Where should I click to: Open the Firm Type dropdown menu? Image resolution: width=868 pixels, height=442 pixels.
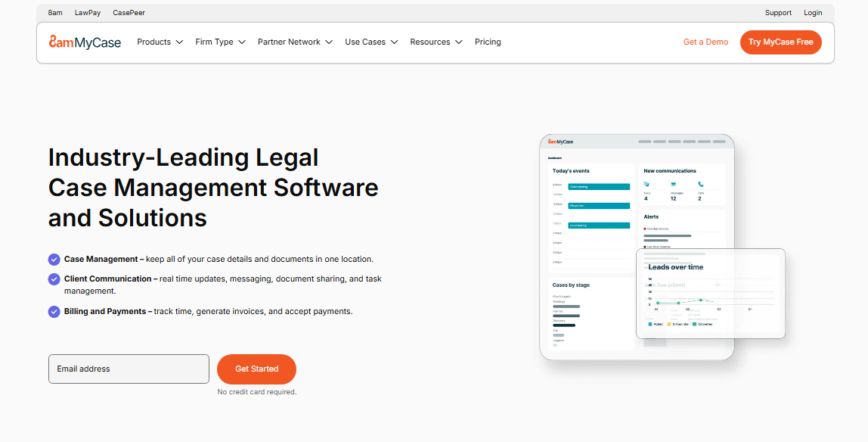pyautogui.click(x=220, y=42)
